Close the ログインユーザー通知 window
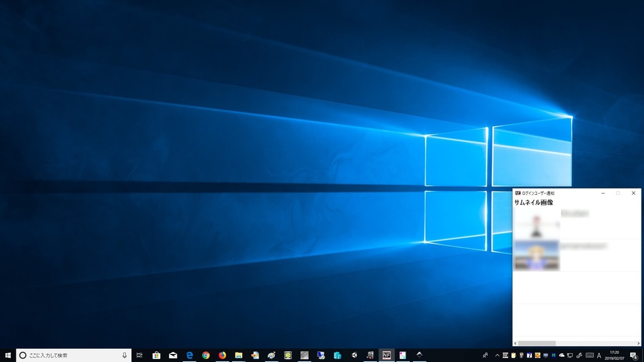This screenshot has height=362, width=644. (x=633, y=193)
